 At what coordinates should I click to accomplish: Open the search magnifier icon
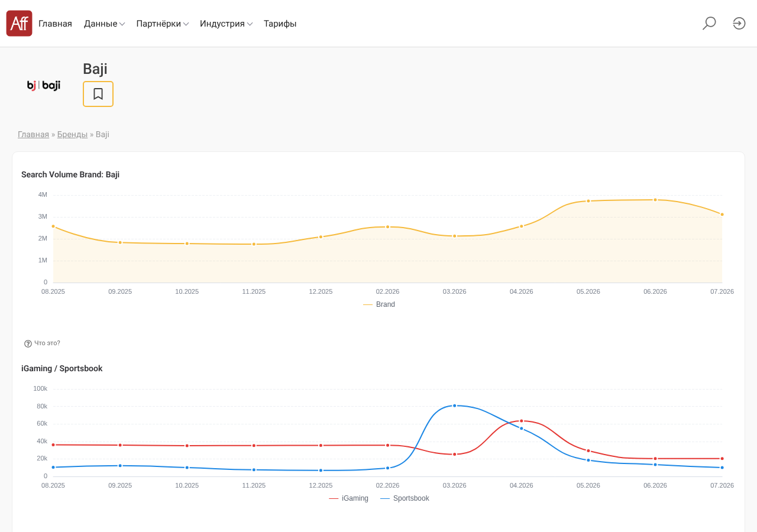709,23
